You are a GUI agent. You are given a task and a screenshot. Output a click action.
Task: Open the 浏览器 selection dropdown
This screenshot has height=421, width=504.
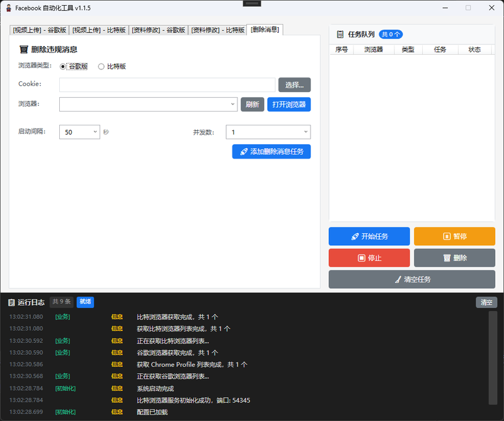pos(148,105)
